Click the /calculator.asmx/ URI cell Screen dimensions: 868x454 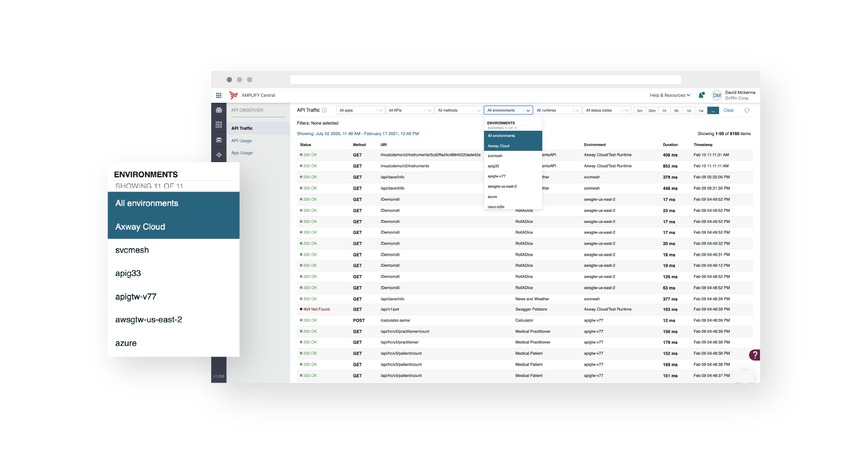(x=395, y=320)
